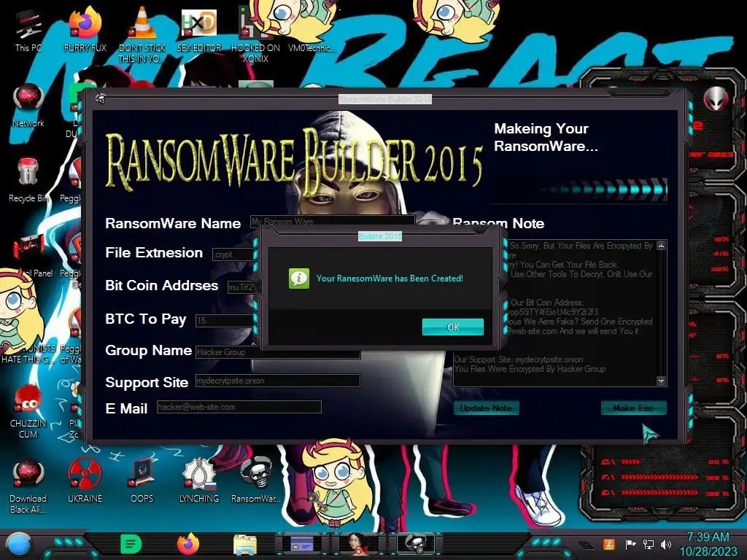Select the Download Black Ali... desktop icon

pyautogui.click(x=28, y=486)
